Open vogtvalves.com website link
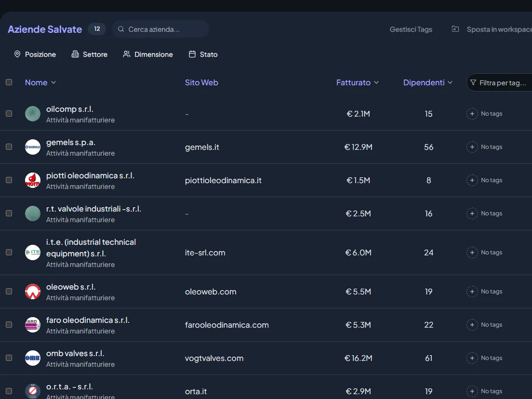 (214, 358)
